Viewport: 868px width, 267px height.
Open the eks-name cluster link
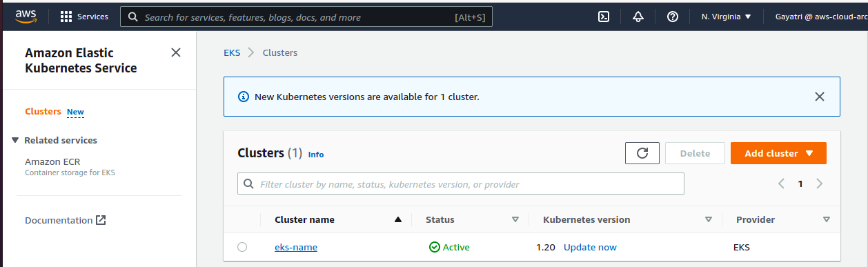(x=296, y=247)
